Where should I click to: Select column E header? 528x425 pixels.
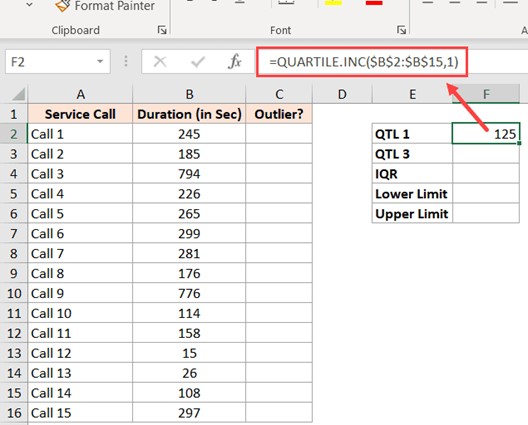(412, 94)
